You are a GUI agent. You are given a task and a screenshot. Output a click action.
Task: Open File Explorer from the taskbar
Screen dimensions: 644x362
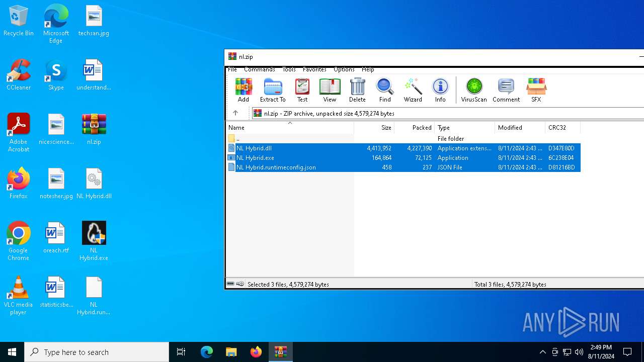coord(231,352)
